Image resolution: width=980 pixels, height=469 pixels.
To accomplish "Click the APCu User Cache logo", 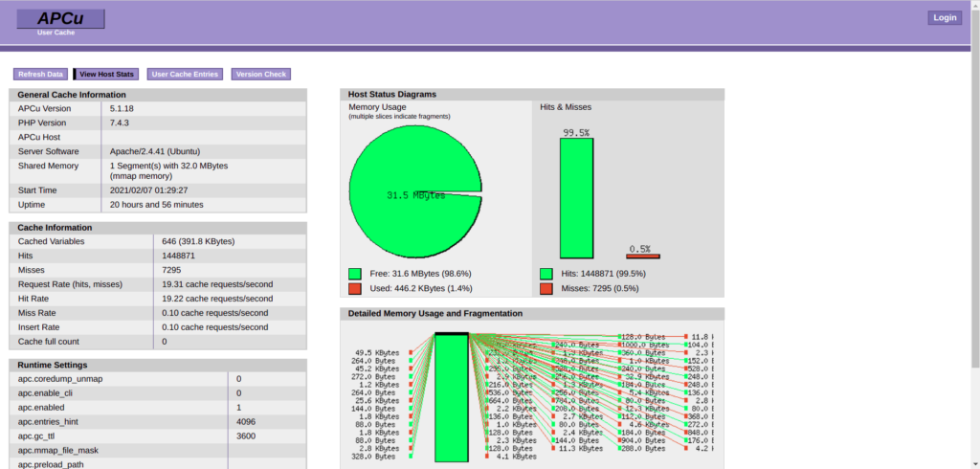I will point(61,20).
